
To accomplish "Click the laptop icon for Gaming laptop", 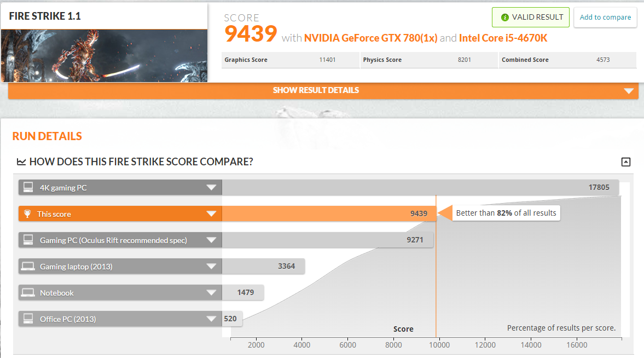I will coord(28,267).
